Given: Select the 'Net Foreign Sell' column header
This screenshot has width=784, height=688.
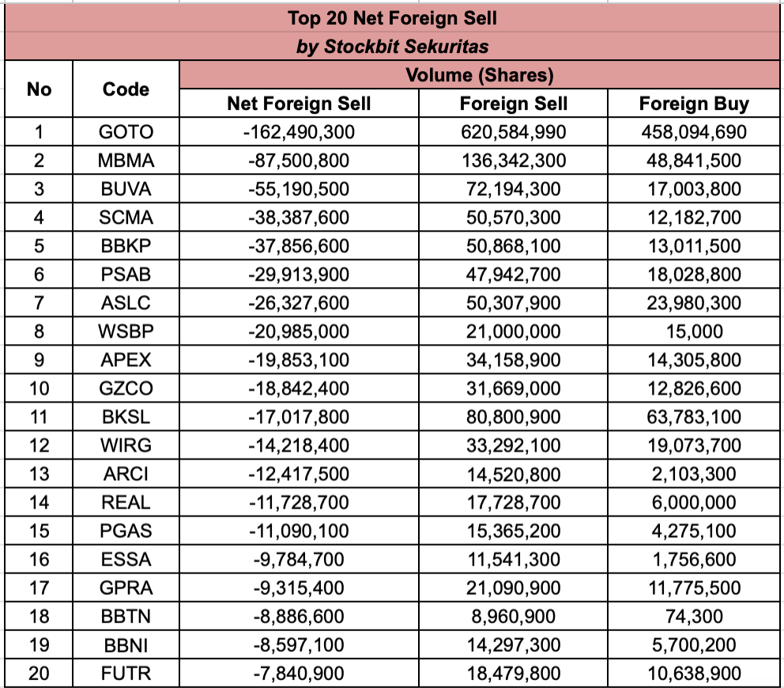Looking at the screenshot, I should tap(299, 104).
